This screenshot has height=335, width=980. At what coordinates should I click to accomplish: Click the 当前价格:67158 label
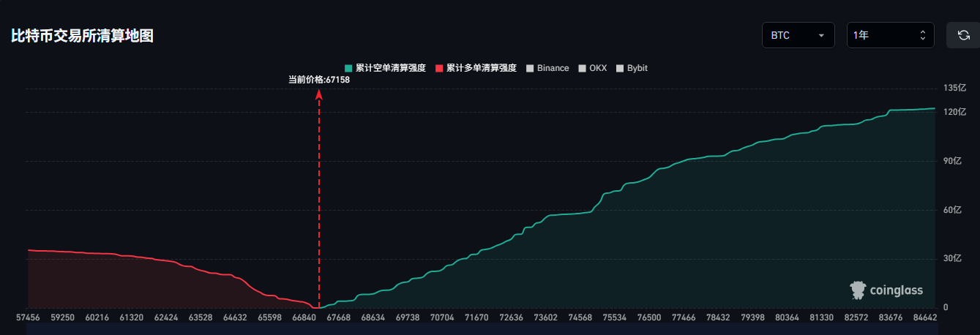(319, 80)
